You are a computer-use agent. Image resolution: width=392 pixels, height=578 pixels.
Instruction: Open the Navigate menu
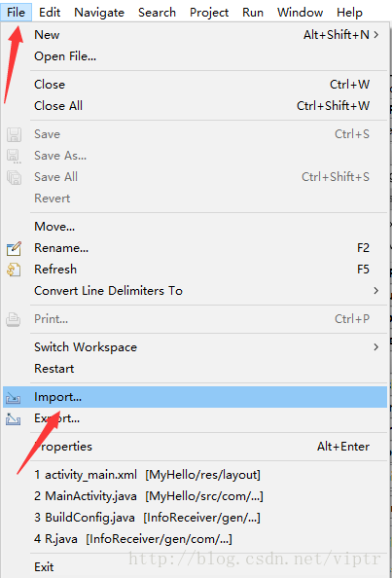click(99, 13)
